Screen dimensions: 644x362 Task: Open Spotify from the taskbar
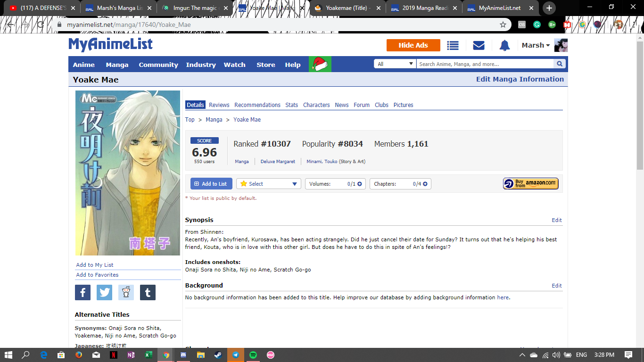(x=253, y=355)
